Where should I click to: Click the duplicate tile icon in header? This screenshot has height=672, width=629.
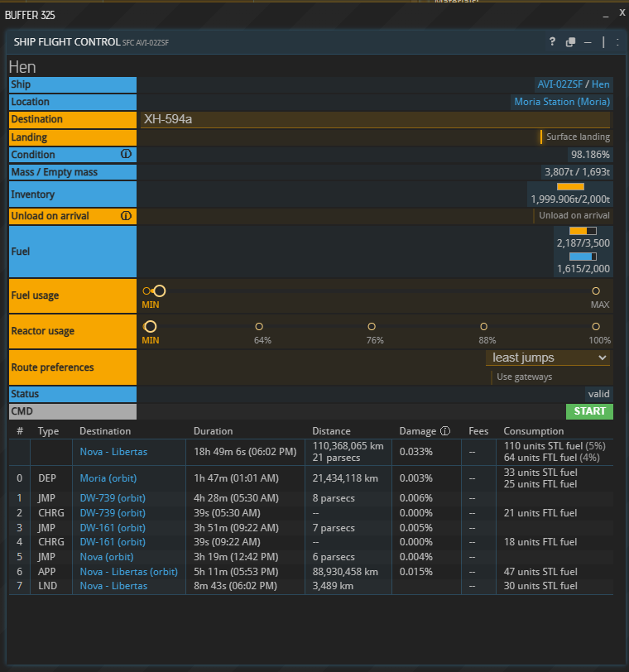(570, 42)
